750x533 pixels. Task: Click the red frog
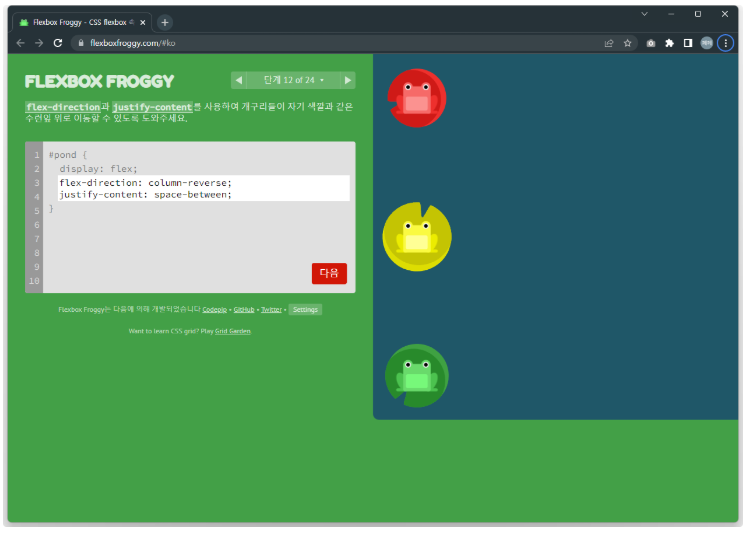[x=417, y=98]
